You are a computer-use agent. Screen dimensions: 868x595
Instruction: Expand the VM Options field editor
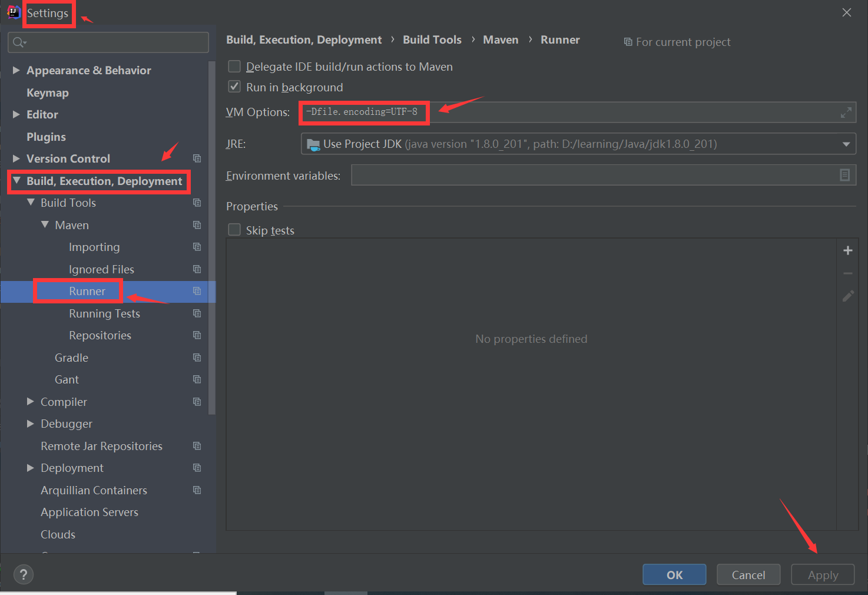[846, 112]
